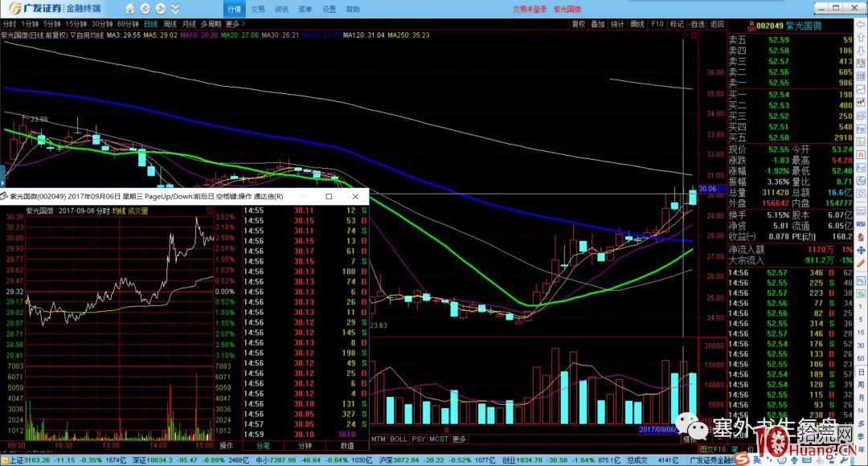Select the 周线 weekly chart period
Screen dimensions: 868x466
point(170,24)
